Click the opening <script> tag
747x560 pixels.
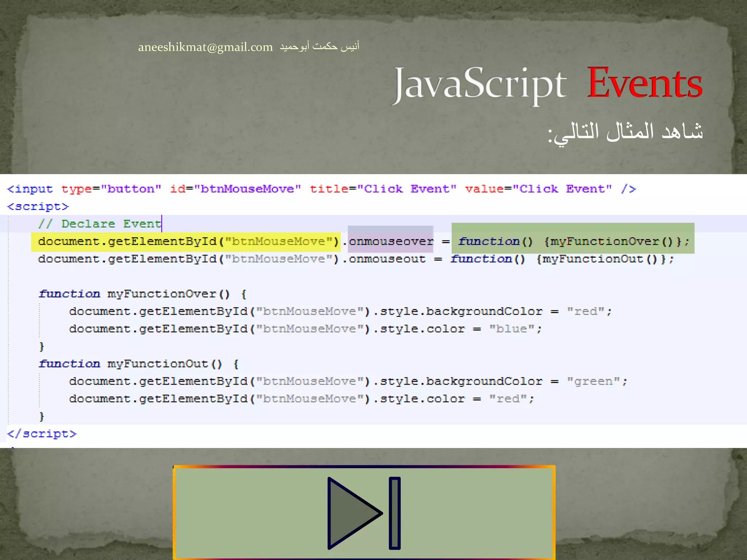pyautogui.click(x=38, y=206)
